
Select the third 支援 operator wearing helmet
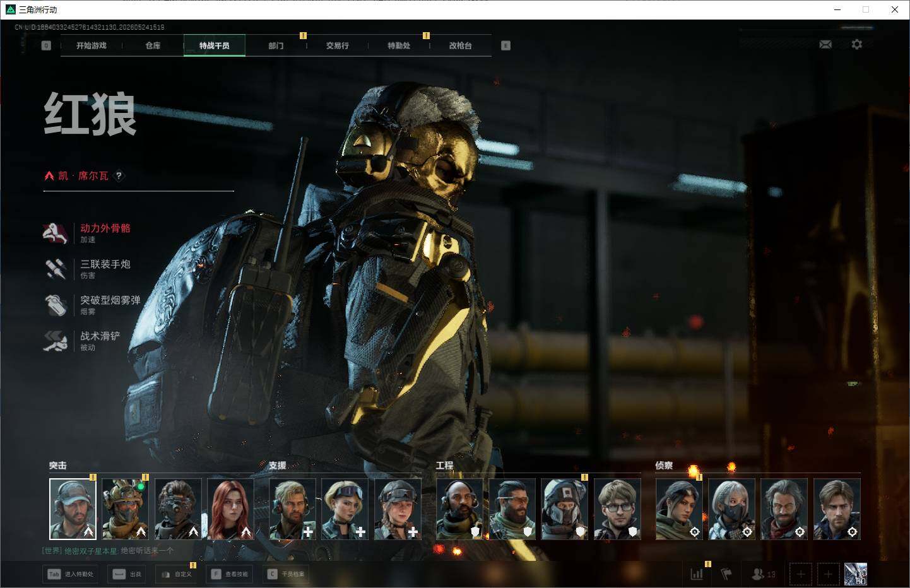[398, 509]
